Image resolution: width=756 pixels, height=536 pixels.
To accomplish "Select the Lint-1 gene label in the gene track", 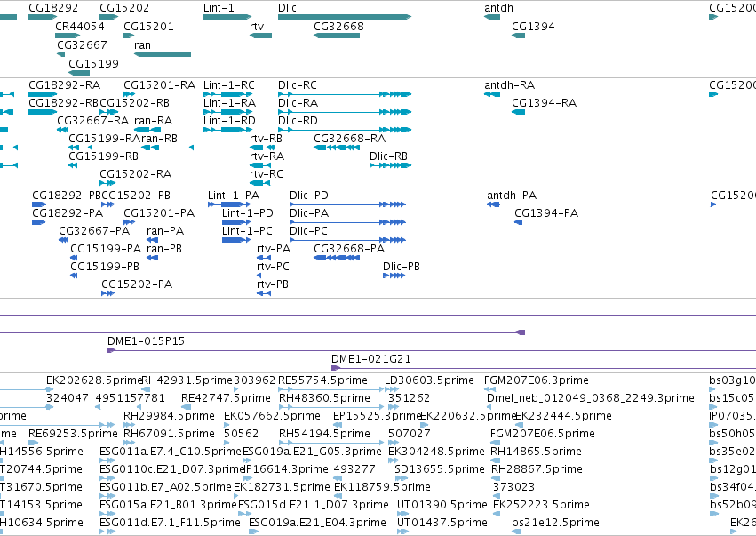I will click(x=219, y=8).
